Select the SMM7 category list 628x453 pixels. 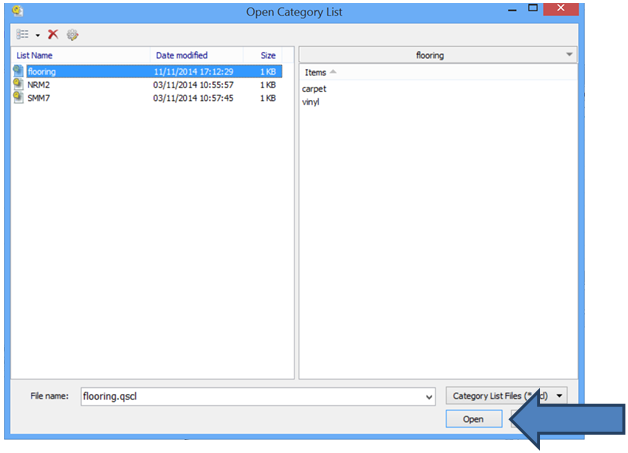coord(39,98)
